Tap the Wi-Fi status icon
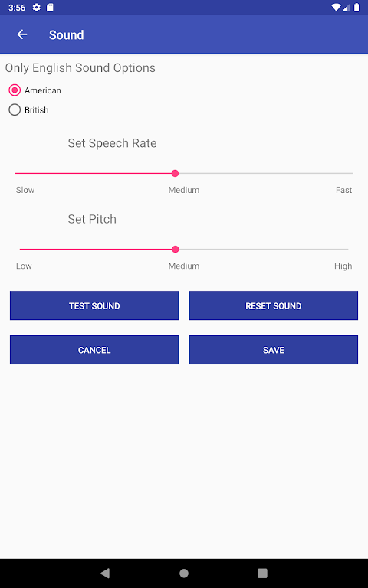The height and width of the screenshot is (588, 368). (x=336, y=8)
